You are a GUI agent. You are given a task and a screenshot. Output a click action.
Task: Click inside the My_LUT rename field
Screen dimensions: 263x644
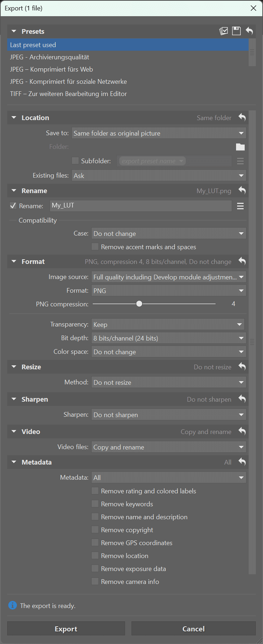point(140,206)
